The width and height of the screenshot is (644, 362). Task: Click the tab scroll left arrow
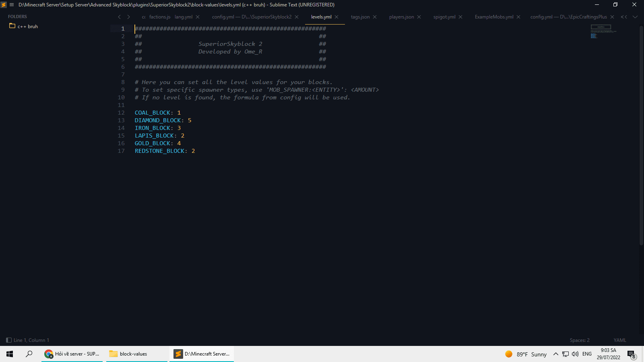[x=119, y=17]
